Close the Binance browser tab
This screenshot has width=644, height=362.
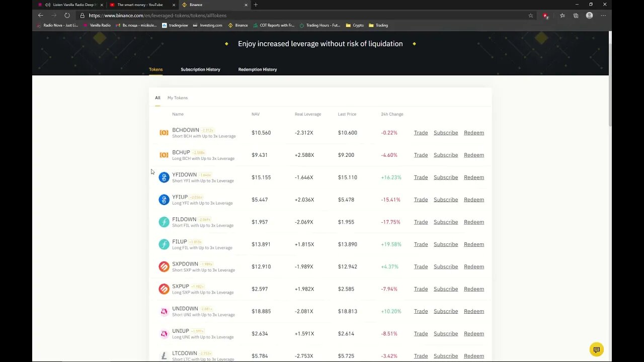246,5
